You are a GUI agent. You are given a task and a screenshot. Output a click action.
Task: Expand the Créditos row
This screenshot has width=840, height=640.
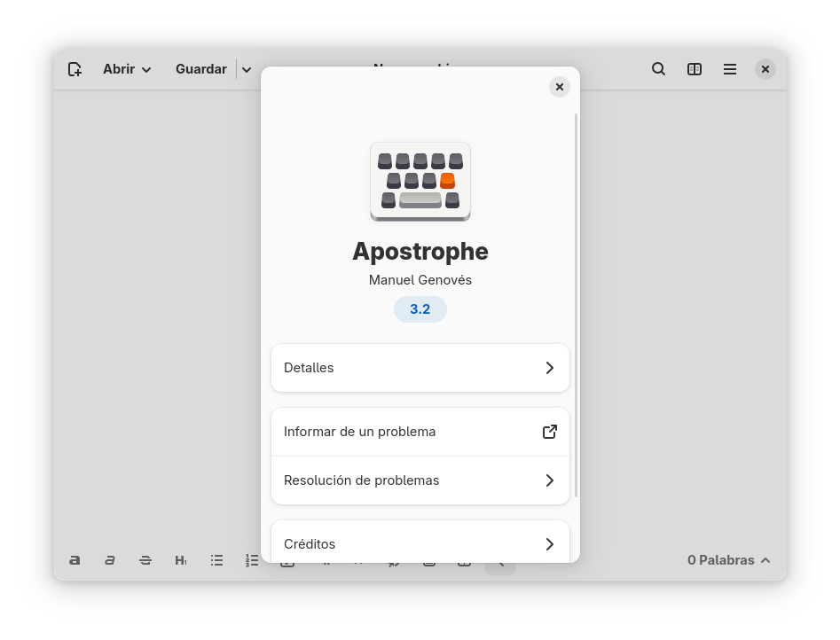420,542
